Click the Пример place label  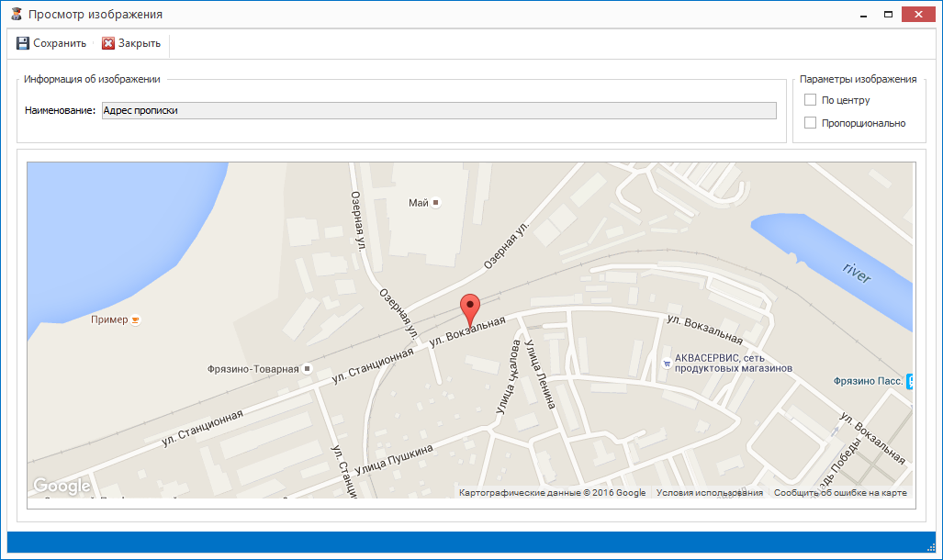point(109,319)
